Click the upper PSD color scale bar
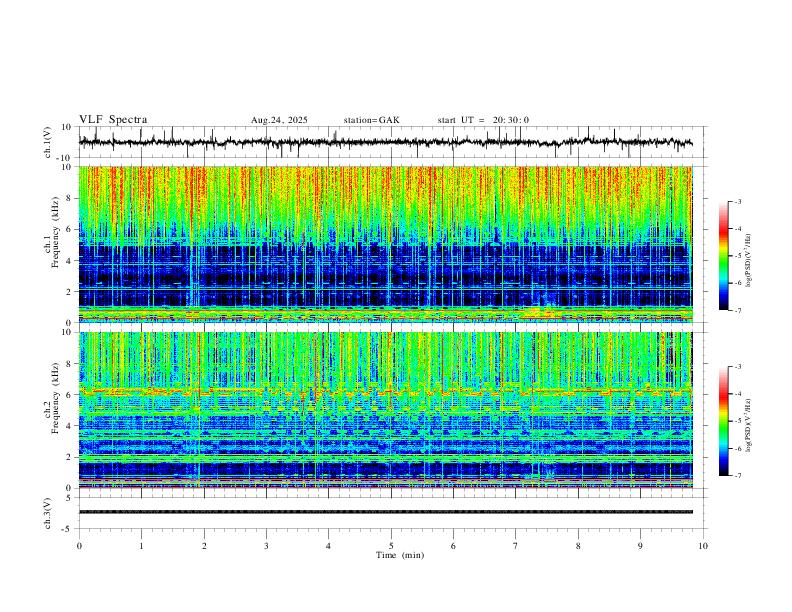Viewport: 792px width, 612px height. click(x=724, y=256)
